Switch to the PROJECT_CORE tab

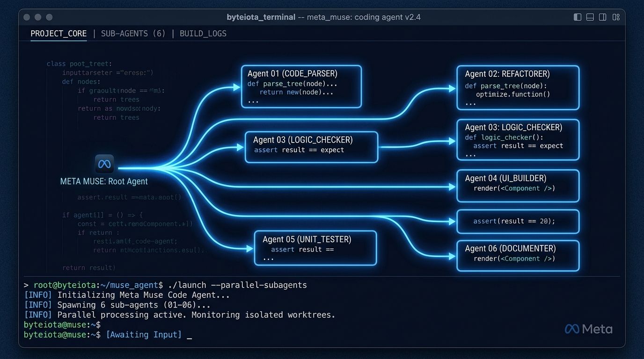[59, 34]
